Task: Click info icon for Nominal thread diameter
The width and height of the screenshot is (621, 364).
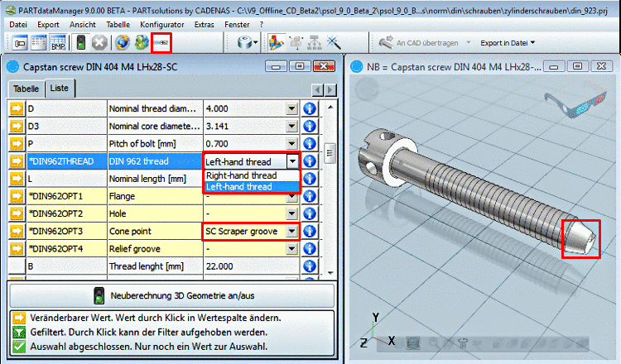Action: [x=310, y=108]
